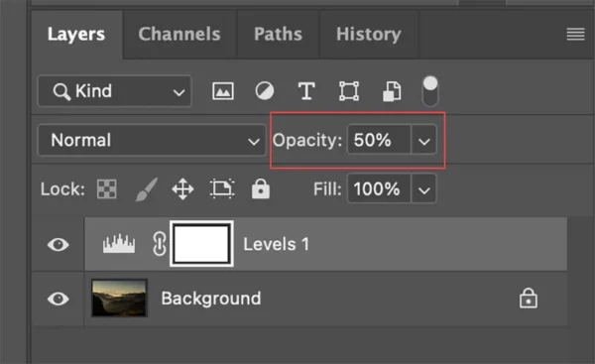Click the Opacity 50% value field
This screenshot has width=595, height=364.
click(x=379, y=140)
